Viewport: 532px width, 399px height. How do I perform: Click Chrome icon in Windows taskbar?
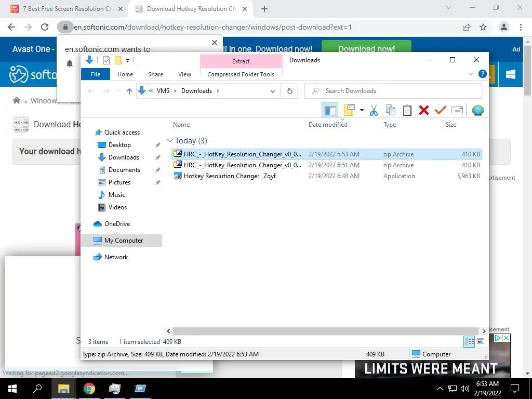coord(89,389)
